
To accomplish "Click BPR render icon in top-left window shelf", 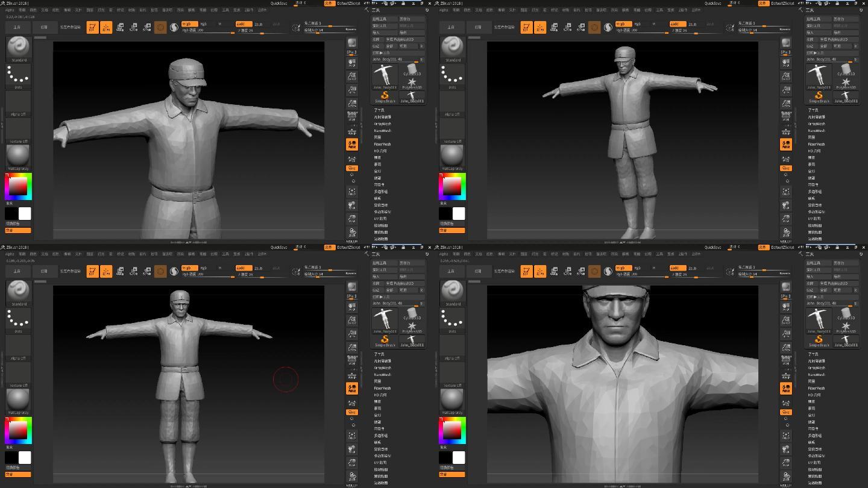I will click(352, 43).
